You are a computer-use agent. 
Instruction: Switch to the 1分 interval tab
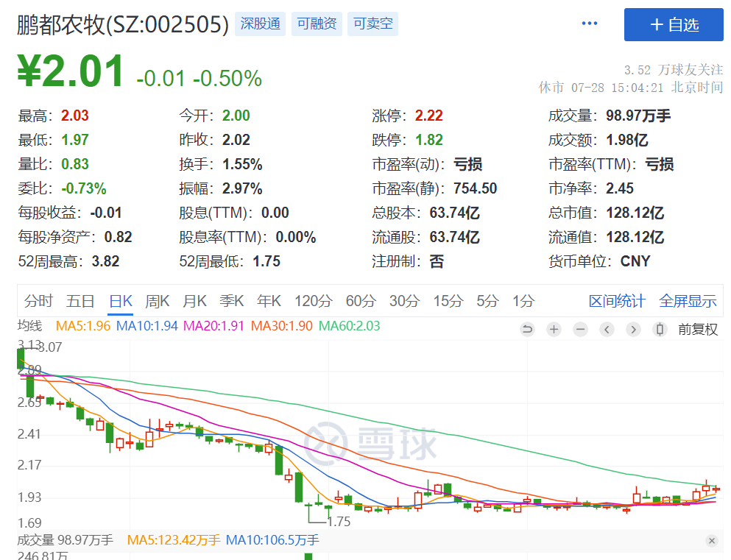(523, 301)
